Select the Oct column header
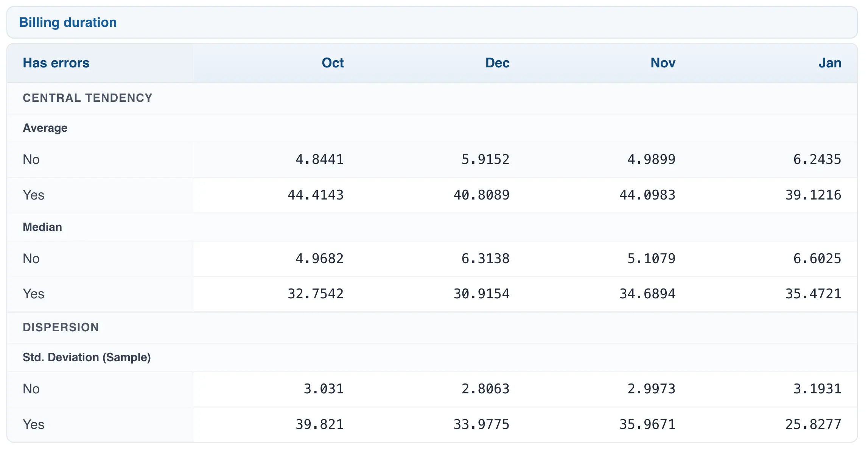 (333, 63)
